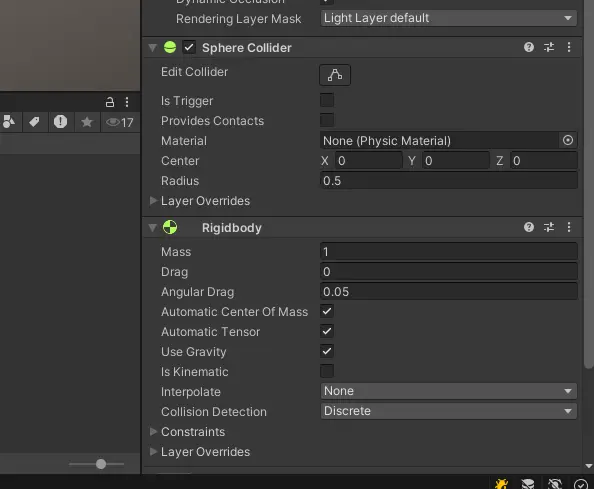Open Collision Detection dropdown

tap(449, 411)
